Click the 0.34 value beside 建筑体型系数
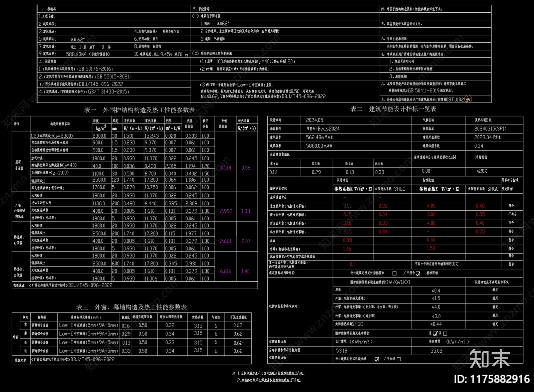Image resolution: width=534 pixels, height=392 pixels. 479,146
